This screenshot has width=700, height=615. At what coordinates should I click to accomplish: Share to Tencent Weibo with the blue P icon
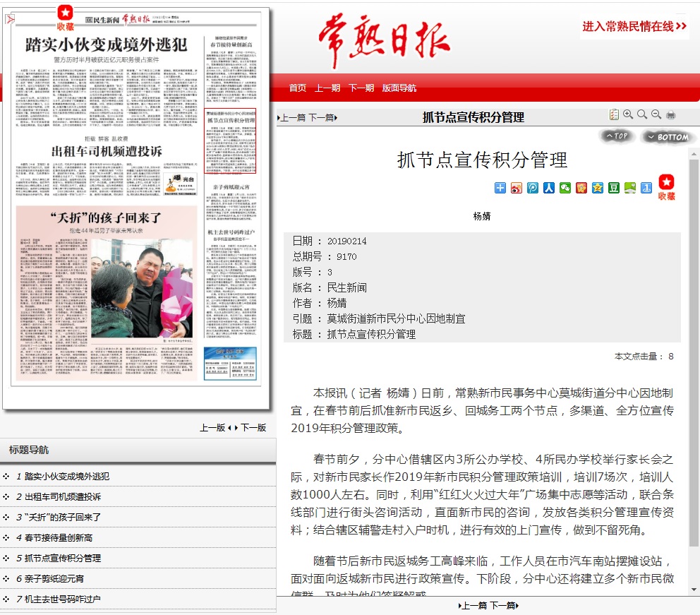coord(533,188)
